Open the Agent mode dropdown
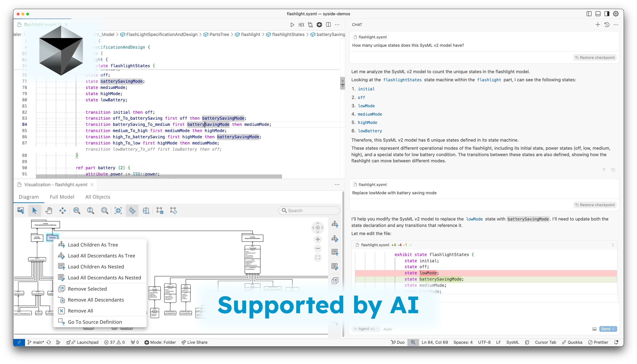Screen dimensions: 637x364 coord(366,329)
